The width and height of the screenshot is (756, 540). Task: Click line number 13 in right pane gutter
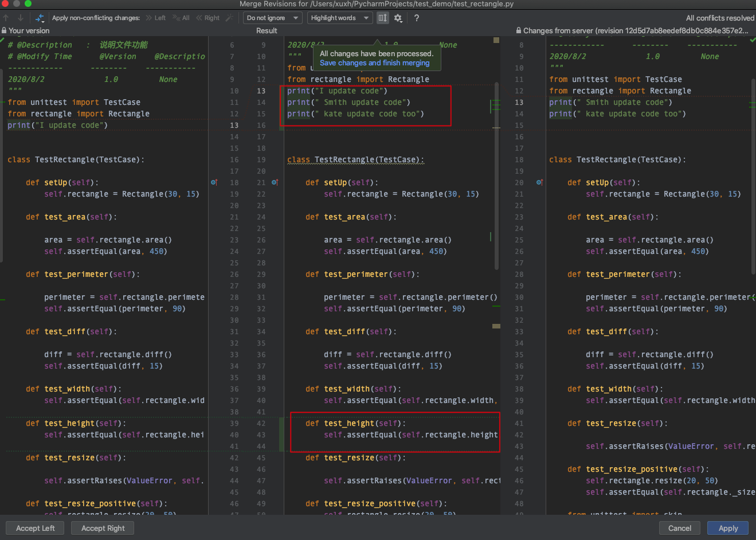[519, 102]
